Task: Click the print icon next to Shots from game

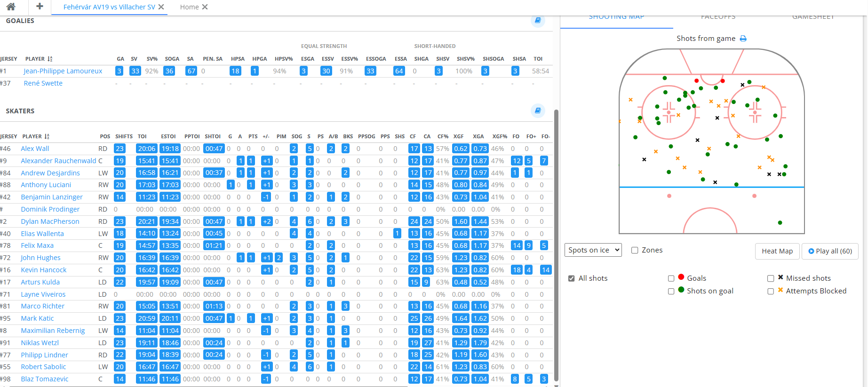Action: tap(743, 39)
